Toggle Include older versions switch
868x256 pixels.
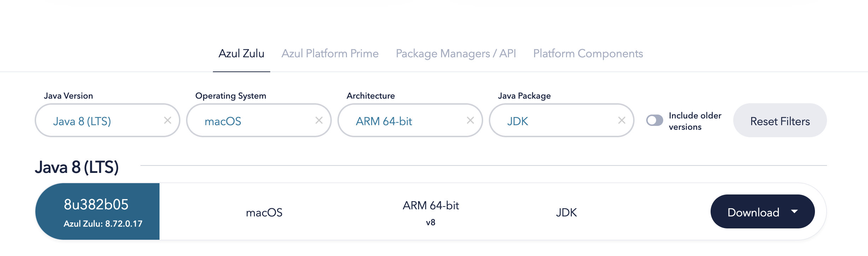pos(655,120)
